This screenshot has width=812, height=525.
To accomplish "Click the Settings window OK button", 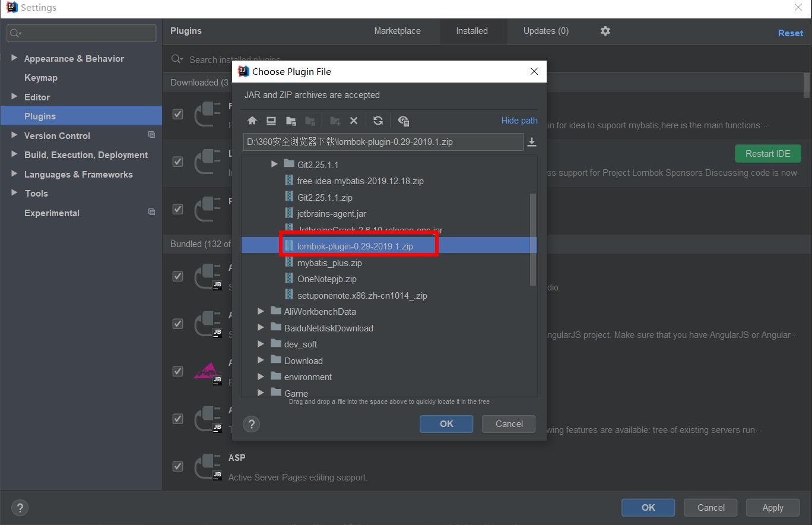I will [648, 508].
